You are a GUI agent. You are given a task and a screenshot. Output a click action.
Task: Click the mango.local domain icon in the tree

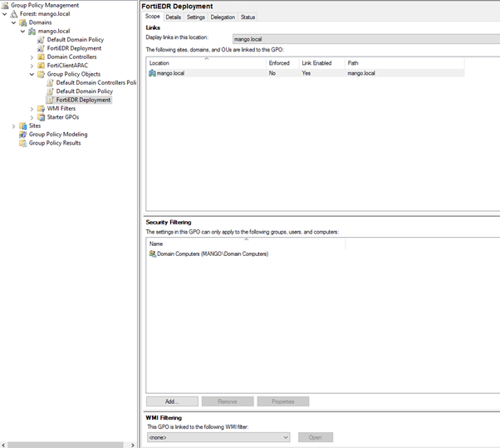coord(32,32)
